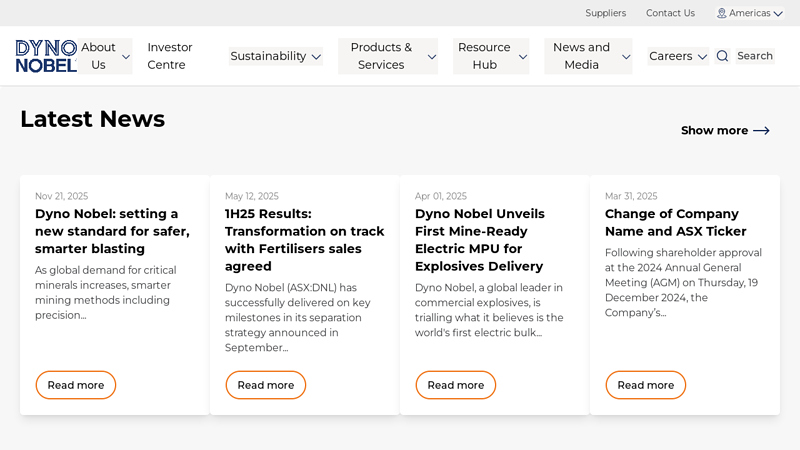Expand the About Us menu chevron
800x450 pixels.
[x=126, y=57]
